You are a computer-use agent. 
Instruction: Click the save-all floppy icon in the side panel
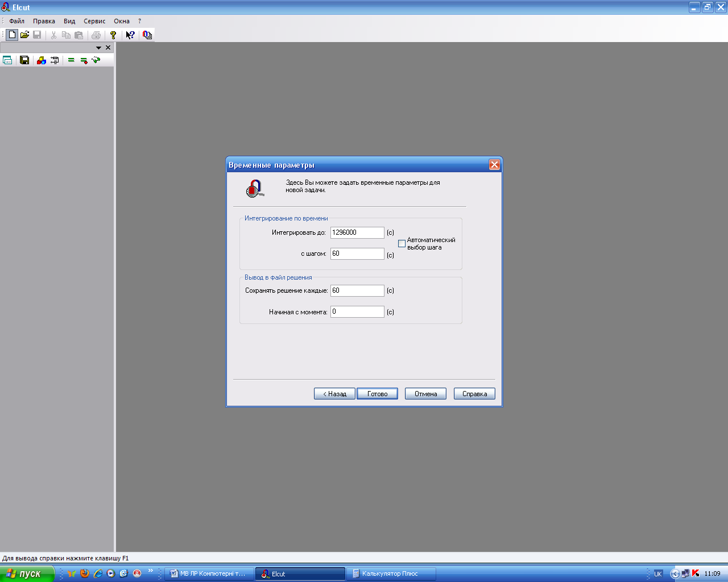click(x=24, y=60)
